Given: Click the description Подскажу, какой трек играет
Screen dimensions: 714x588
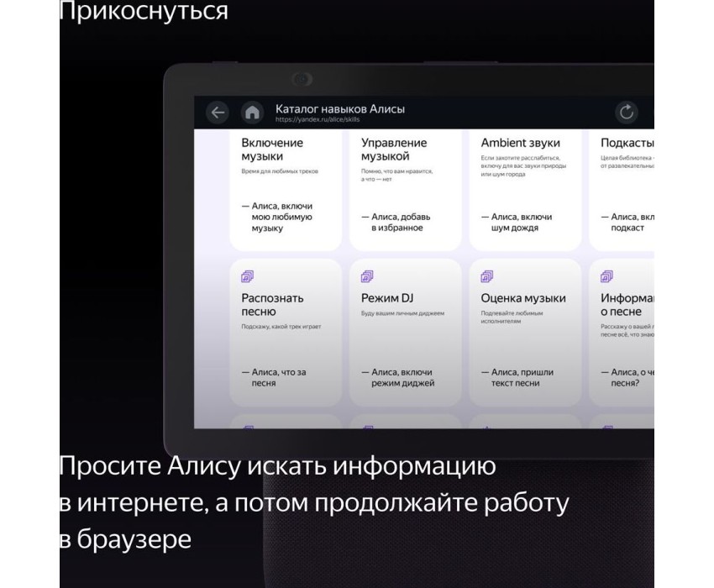Looking at the screenshot, I should click(x=281, y=327).
